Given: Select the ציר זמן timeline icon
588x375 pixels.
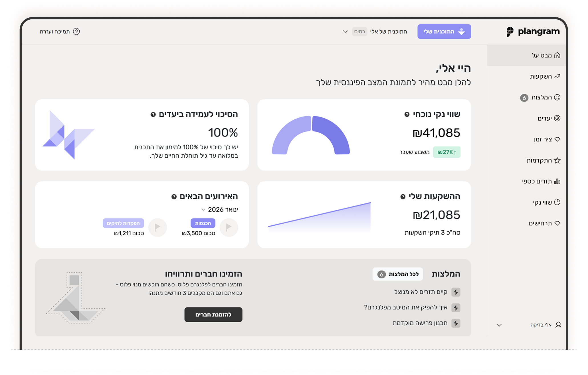Looking at the screenshot, I should (x=557, y=139).
